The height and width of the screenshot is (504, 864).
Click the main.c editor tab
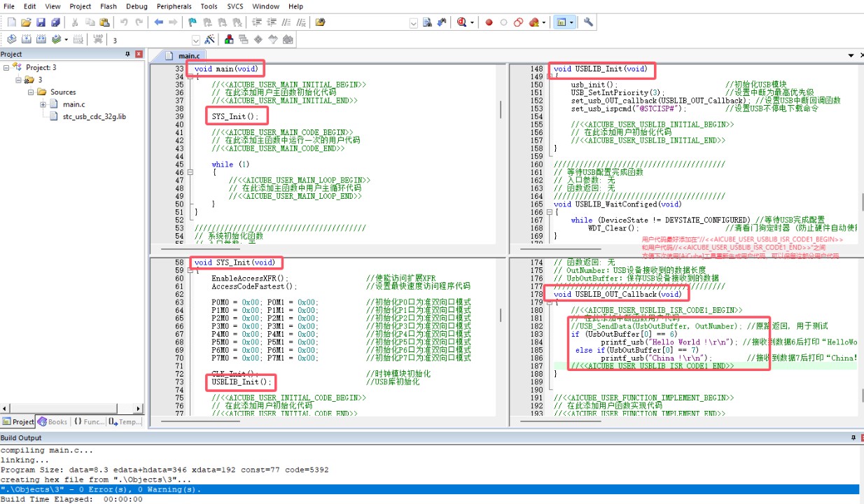click(188, 56)
